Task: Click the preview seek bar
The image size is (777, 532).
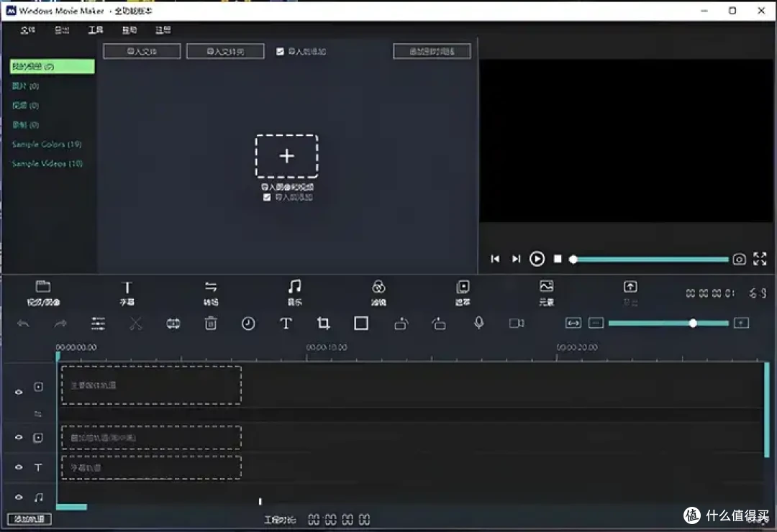Action: tap(650, 259)
